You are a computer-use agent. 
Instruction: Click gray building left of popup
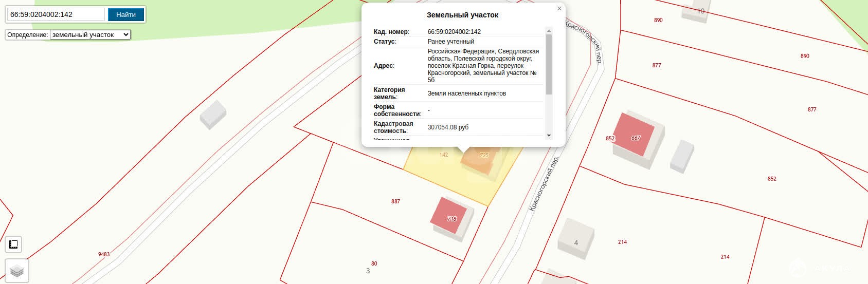(212, 113)
